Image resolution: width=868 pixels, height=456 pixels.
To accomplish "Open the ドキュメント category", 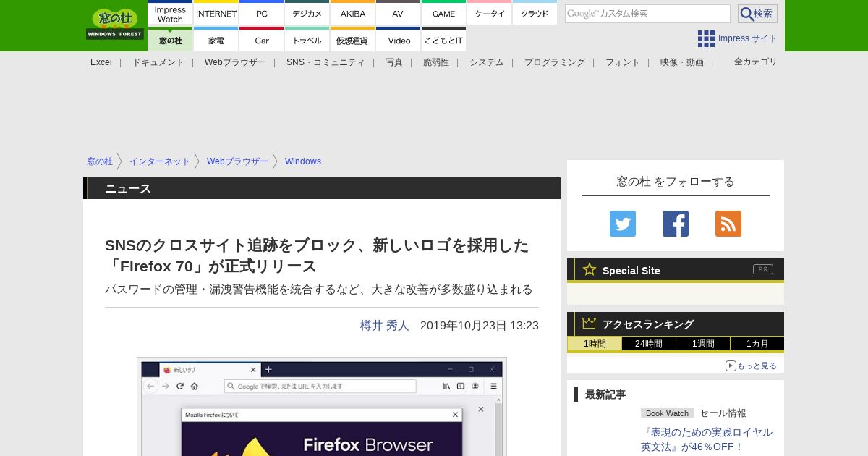I will tap(158, 62).
